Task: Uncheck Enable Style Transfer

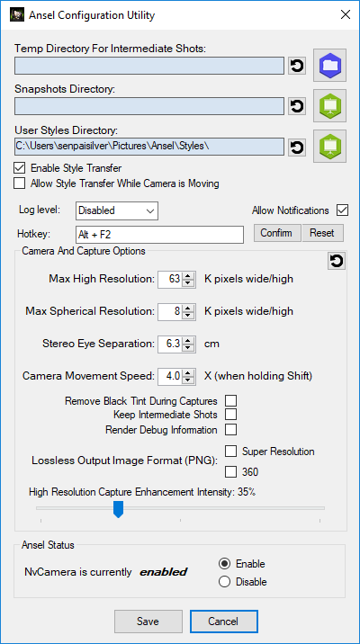Action: click(19, 168)
